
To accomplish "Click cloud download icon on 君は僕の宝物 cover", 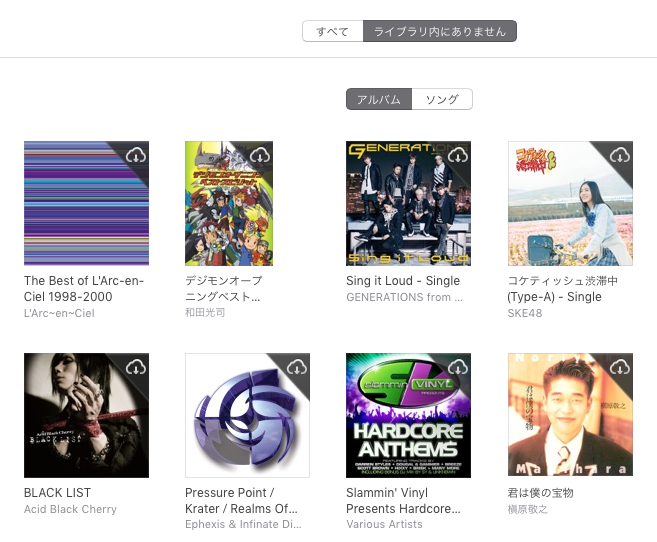I will 620,367.
